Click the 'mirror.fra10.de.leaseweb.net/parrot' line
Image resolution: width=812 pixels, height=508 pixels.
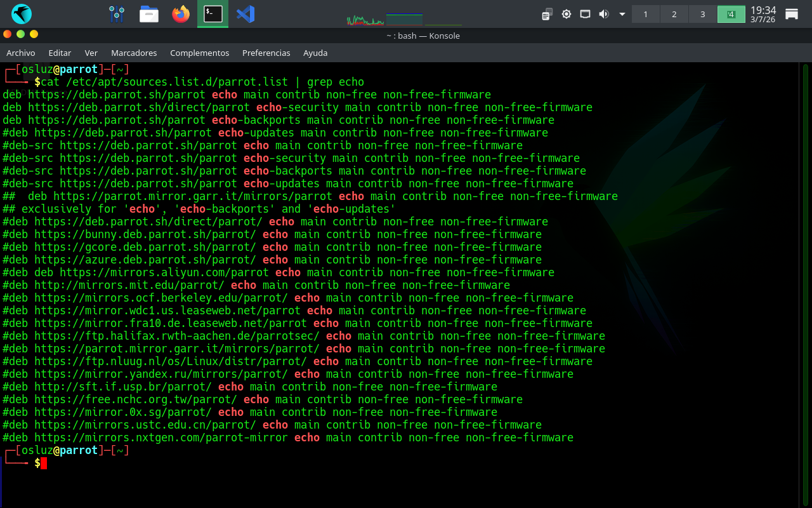tap(298, 323)
